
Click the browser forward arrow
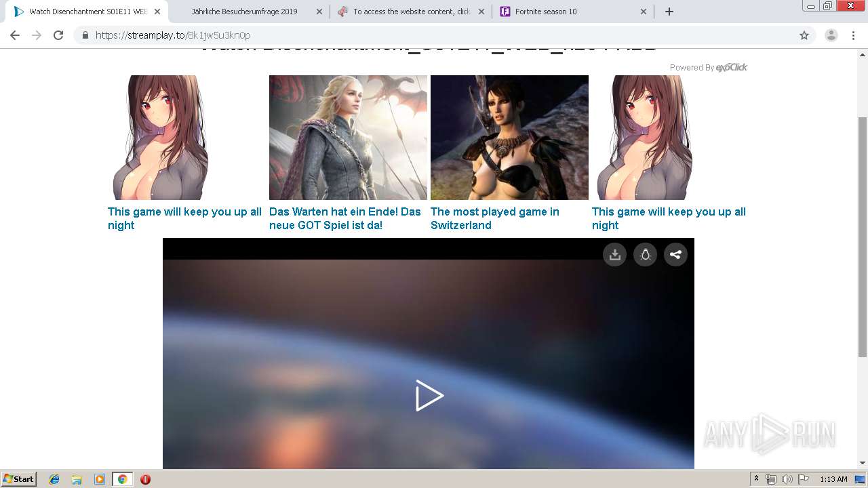click(37, 35)
